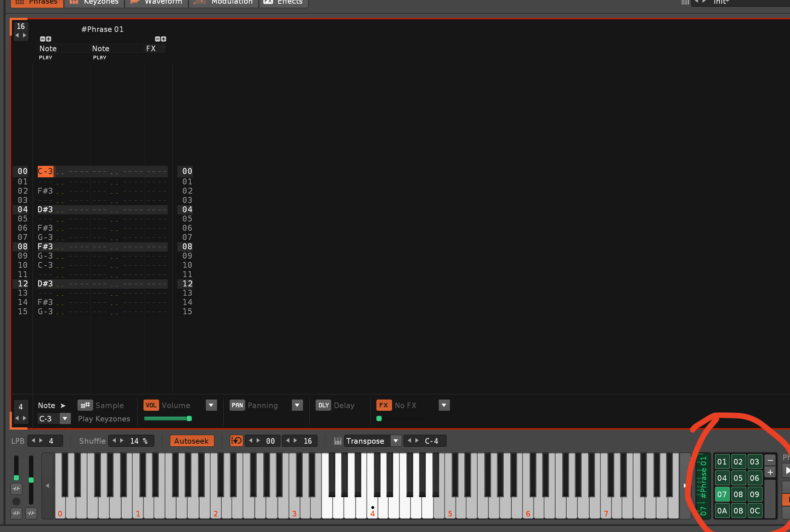Decrease the phrase length of 16 lines
Image resolution: width=790 pixels, height=532 pixels.
tap(17, 36)
